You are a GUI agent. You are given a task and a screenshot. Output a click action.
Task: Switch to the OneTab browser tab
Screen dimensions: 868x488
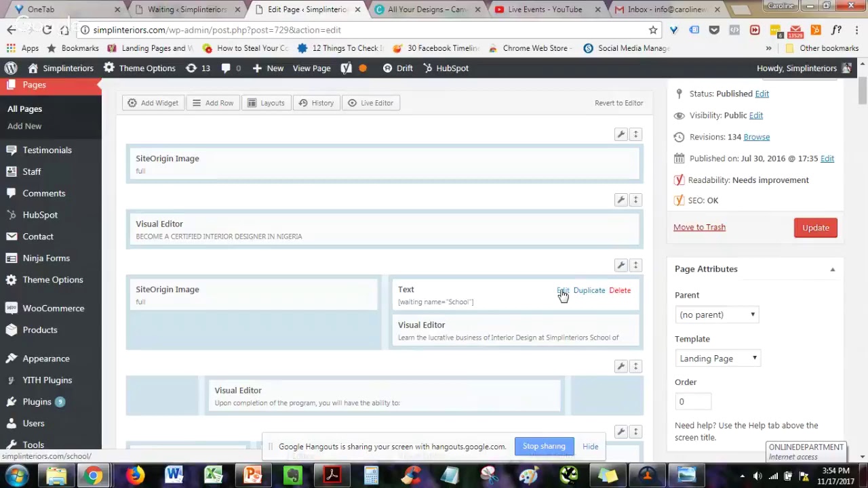tap(65, 9)
